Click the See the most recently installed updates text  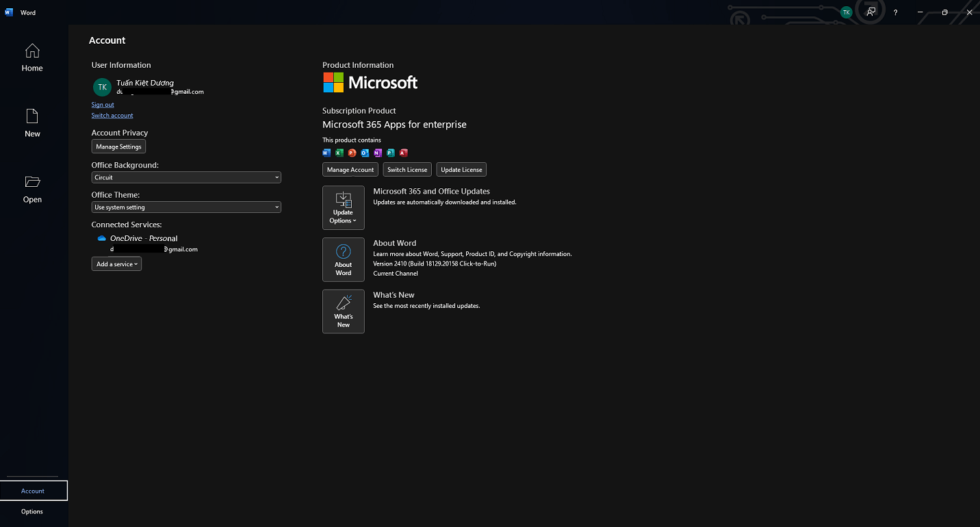[x=426, y=306]
